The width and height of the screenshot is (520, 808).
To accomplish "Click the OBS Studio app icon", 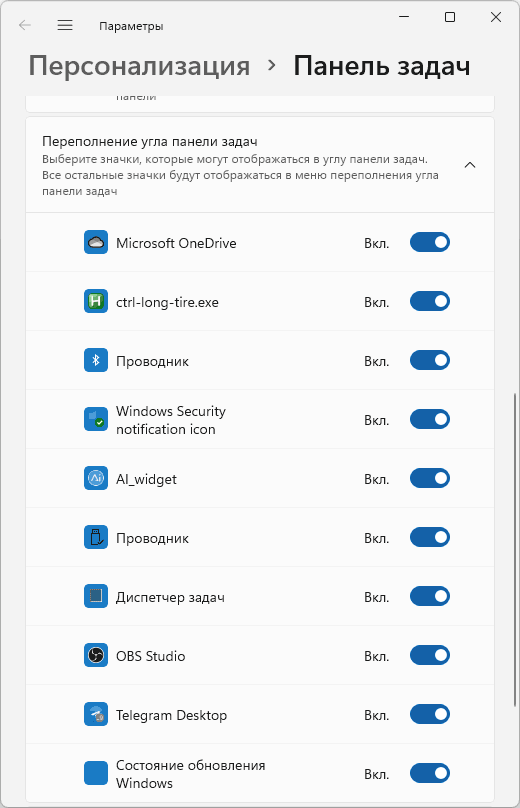I will pyautogui.click(x=96, y=655).
